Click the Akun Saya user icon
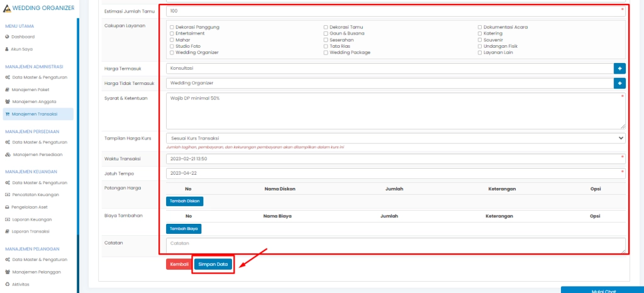The width and height of the screenshot is (644, 293). coord(7,48)
